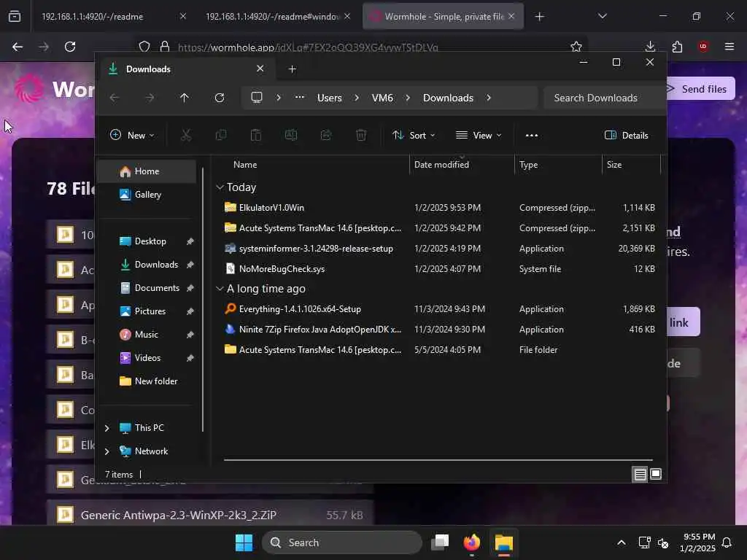This screenshot has height=560, width=747.
Task: Open Desktop in navigation pane
Action: (150, 241)
